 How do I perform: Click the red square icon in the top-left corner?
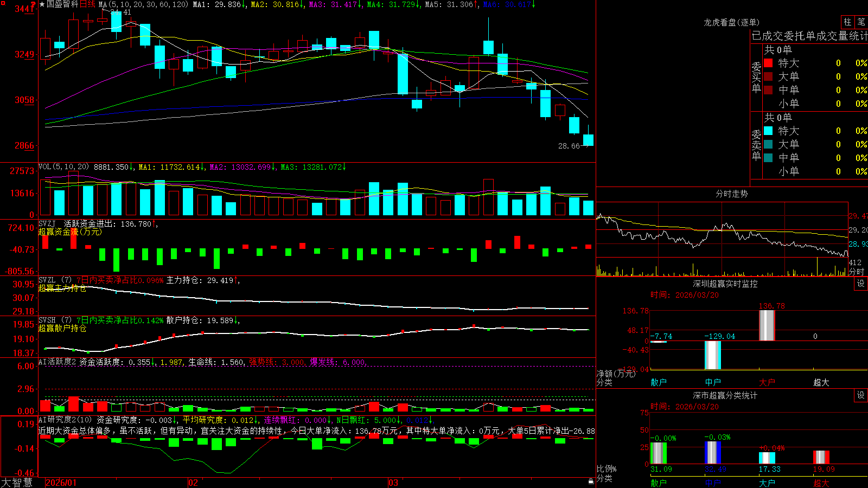[3, 4]
